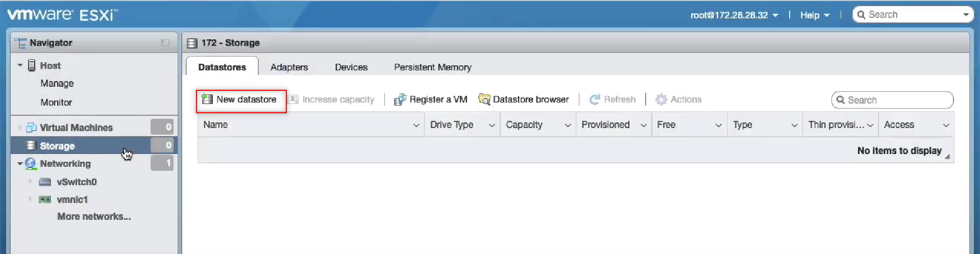This screenshot has height=254, width=980.
Task: Click the table resize grip by No items to display
Action: point(947,157)
